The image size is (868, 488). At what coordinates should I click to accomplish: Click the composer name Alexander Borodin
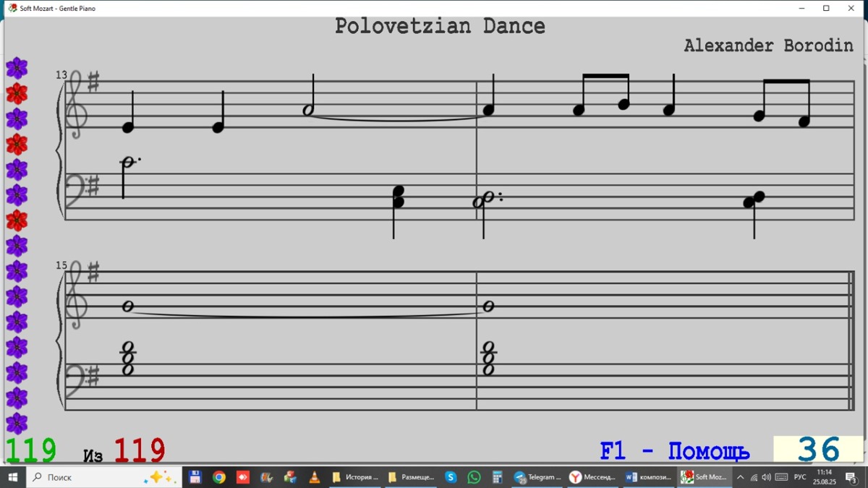click(769, 46)
